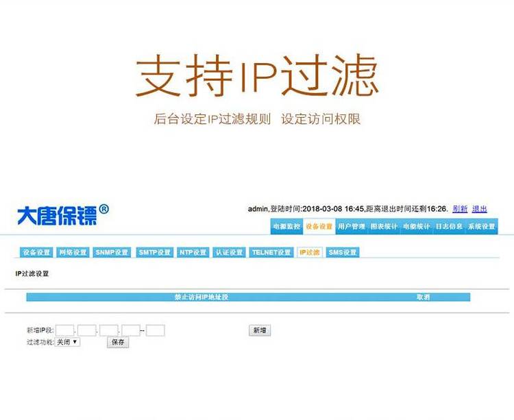
Task: Switch to SNMP设置 sub-tab
Action: point(112,252)
